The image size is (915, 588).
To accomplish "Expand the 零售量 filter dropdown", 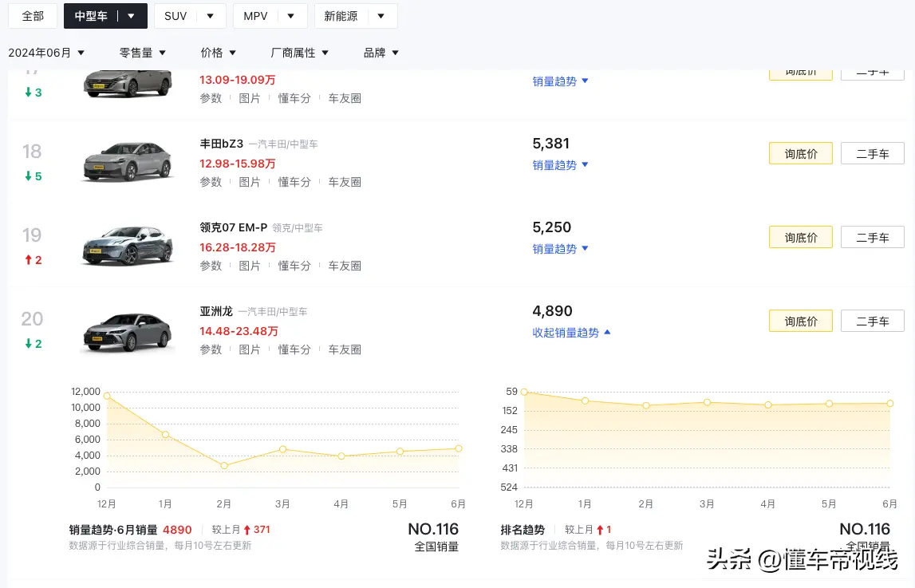I will tap(143, 53).
